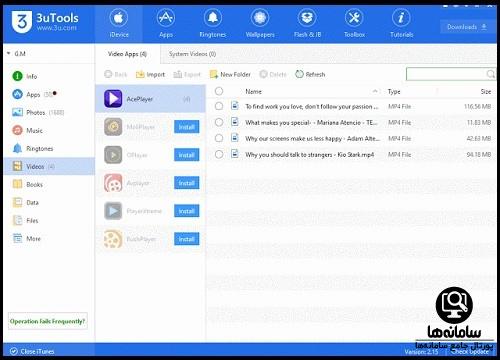Click the 3uTools logo
The height and width of the screenshot is (360, 500).
point(45,22)
